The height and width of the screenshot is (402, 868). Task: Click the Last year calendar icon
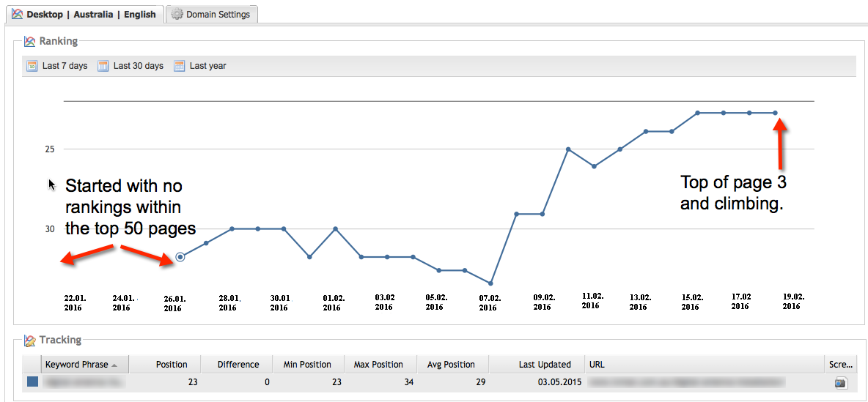coord(180,66)
